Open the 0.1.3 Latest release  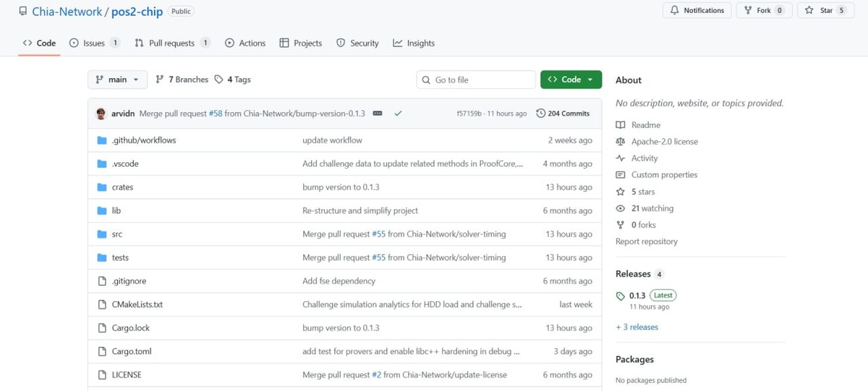coord(646,295)
